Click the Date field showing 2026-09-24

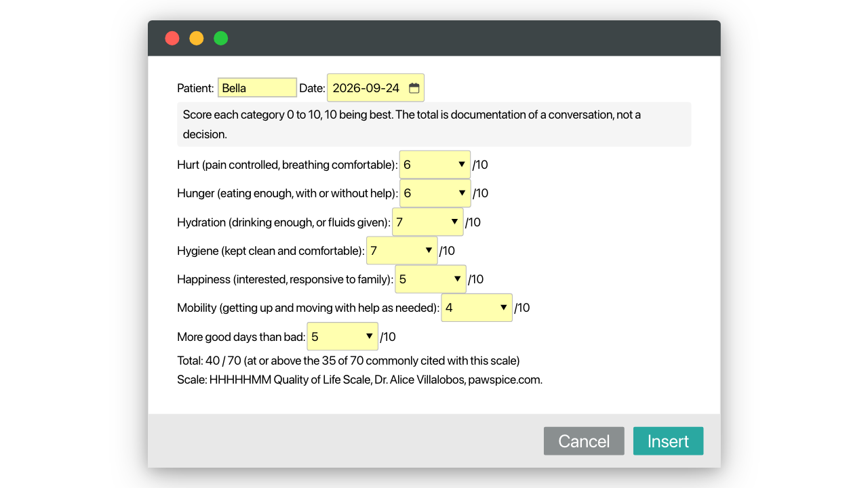[376, 88]
